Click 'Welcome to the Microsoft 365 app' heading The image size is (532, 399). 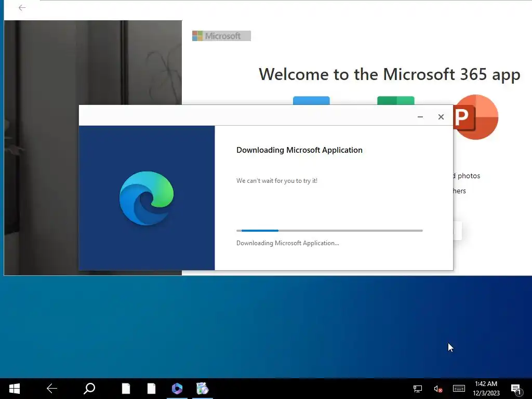coord(390,74)
